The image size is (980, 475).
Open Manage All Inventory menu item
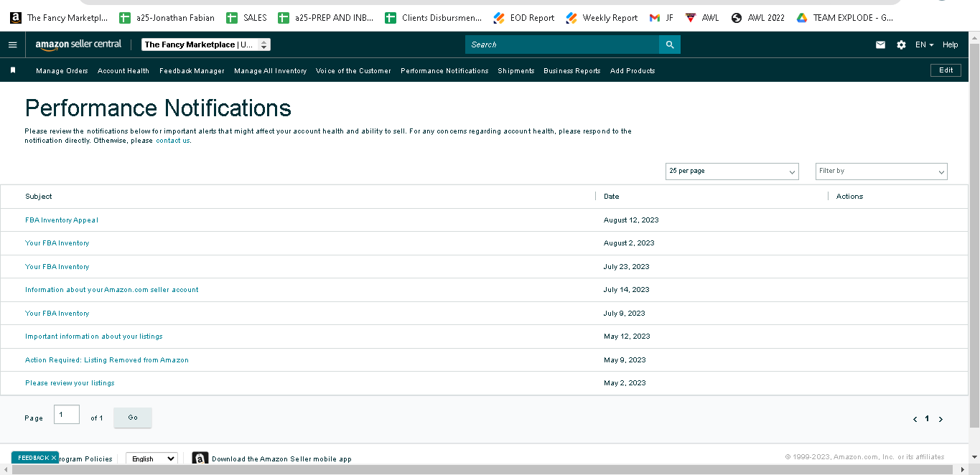point(270,71)
